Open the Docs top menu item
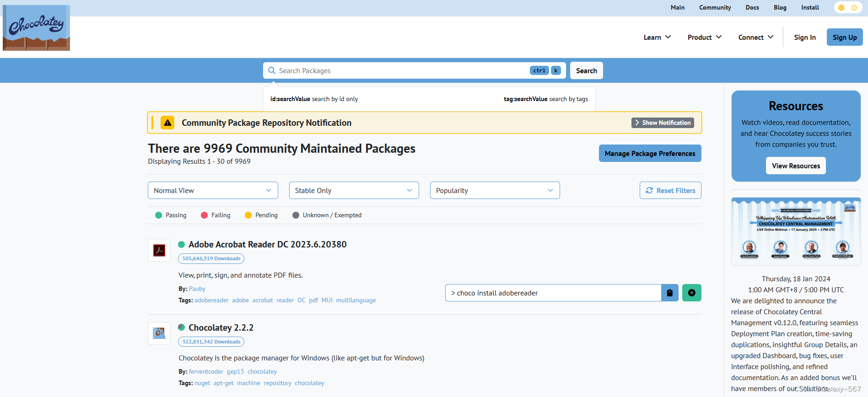The height and width of the screenshot is (397, 868). tap(752, 7)
